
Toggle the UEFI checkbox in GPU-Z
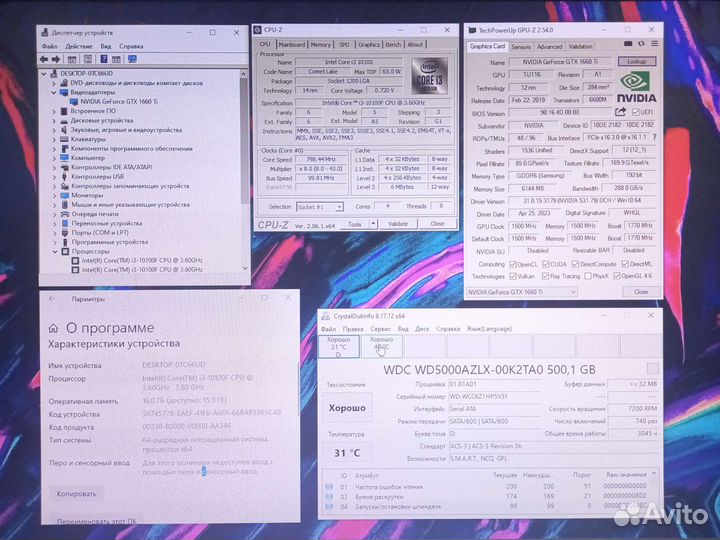[635, 112]
